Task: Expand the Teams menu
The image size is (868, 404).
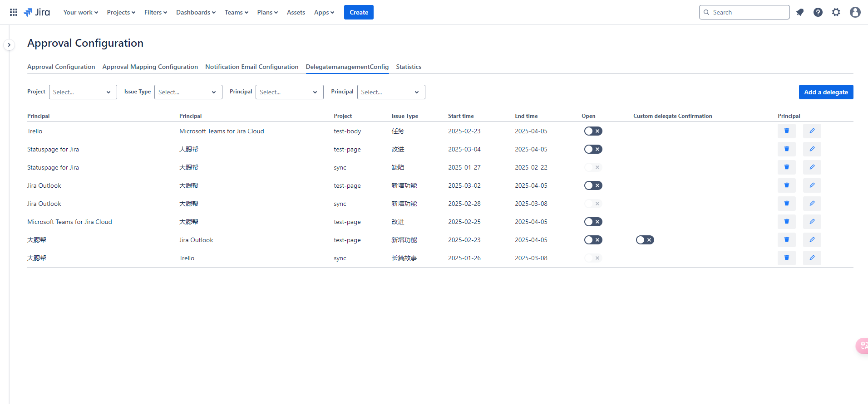Action: coord(237,12)
